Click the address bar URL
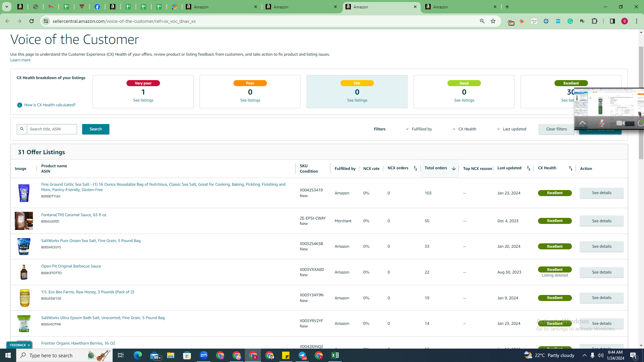Viewport: 644px width, 362px height. [x=124, y=21]
